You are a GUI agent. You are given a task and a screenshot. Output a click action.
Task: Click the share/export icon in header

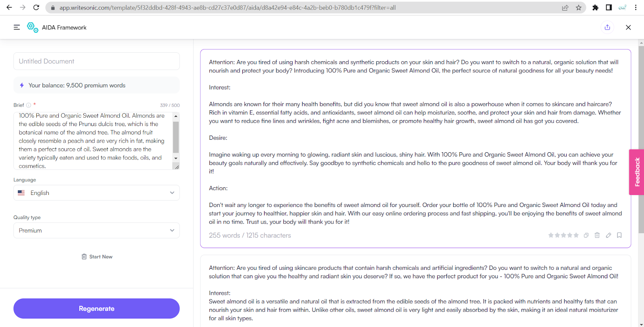[x=607, y=27]
